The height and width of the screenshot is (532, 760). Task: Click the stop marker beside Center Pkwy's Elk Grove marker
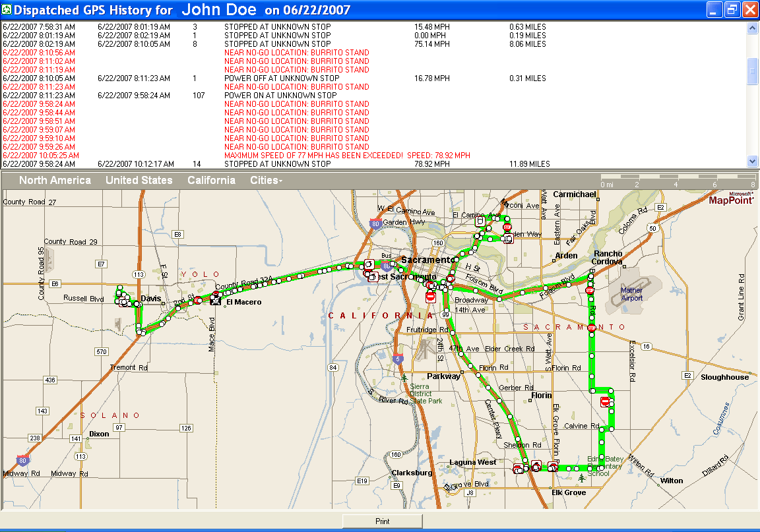pyautogui.click(x=518, y=468)
